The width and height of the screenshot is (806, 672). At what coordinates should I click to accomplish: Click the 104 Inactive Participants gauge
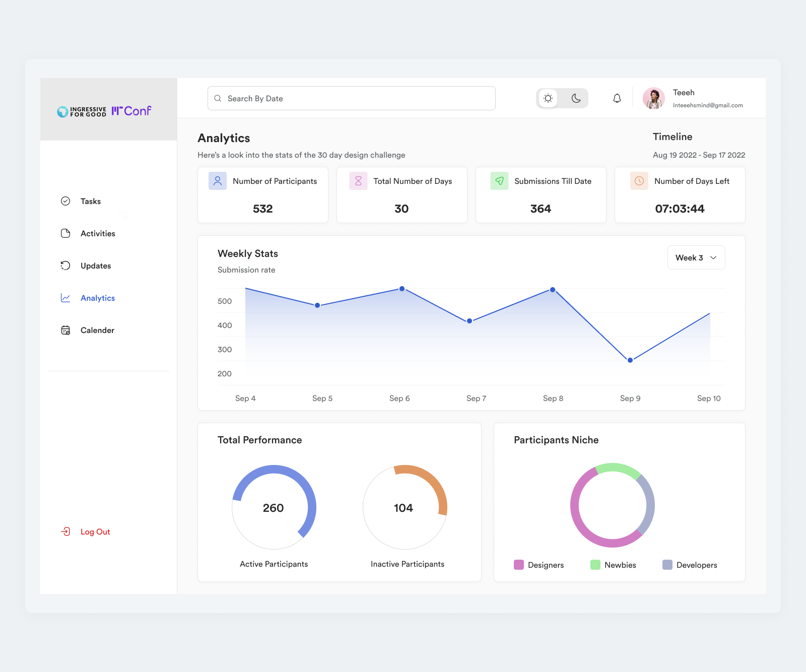(x=405, y=507)
